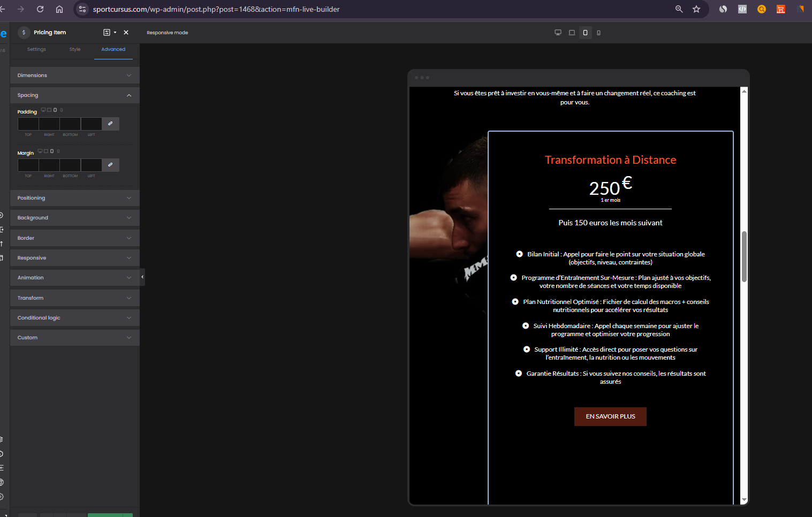Image resolution: width=812 pixels, height=517 pixels.
Task: Collapse the Spacing section
Action: (x=74, y=95)
